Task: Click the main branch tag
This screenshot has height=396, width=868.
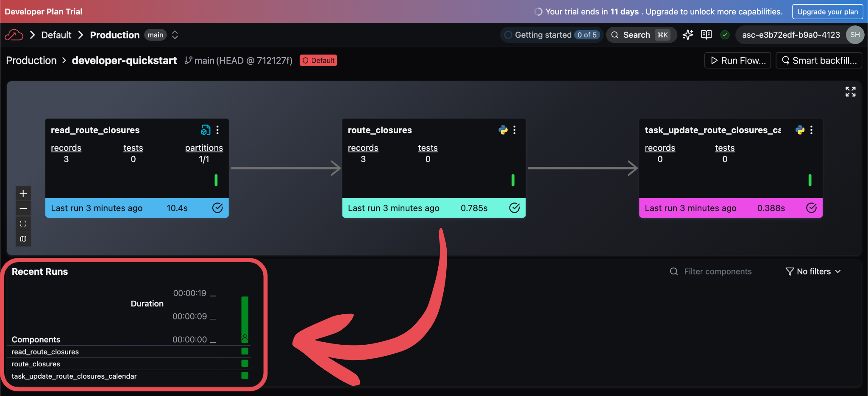Action: pyautogui.click(x=156, y=35)
